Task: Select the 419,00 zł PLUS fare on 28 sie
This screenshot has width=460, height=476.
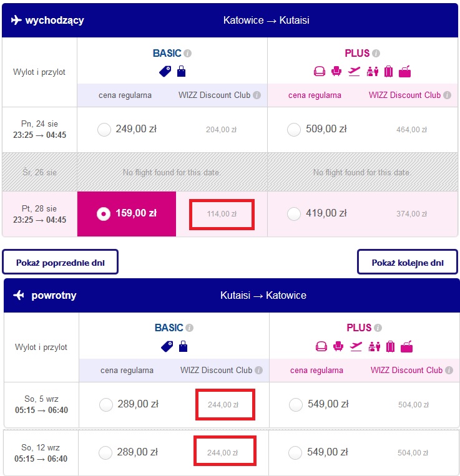Action: tap(294, 214)
